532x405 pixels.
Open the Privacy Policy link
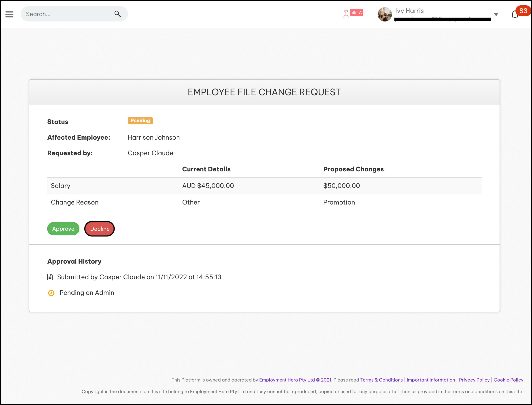[x=474, y=380]
